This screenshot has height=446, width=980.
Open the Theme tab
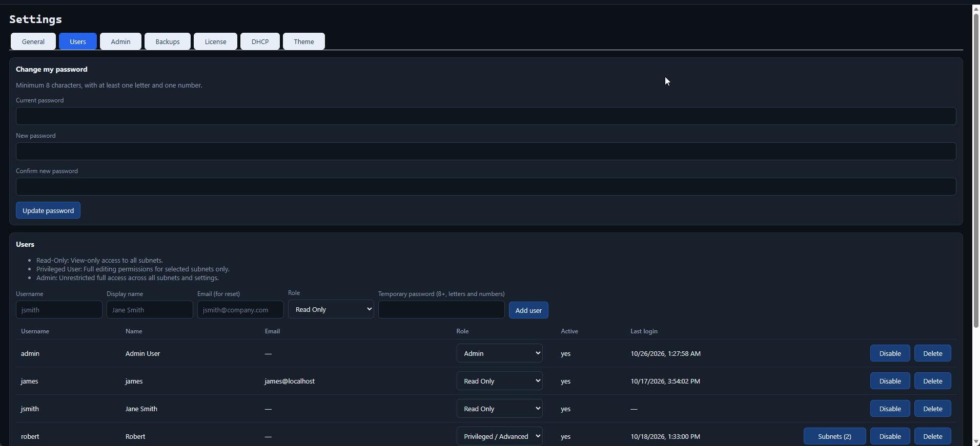coord(304,41)
